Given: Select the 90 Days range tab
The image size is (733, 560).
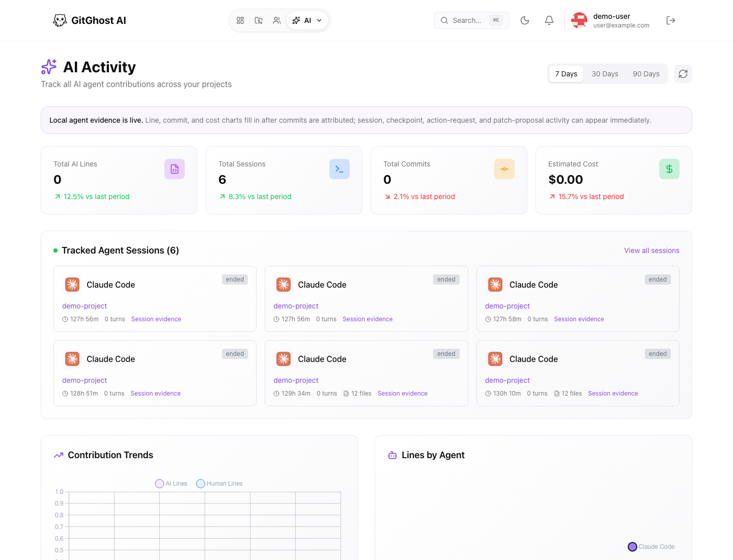Looking at the screenshot, I should tap(646, 74).
